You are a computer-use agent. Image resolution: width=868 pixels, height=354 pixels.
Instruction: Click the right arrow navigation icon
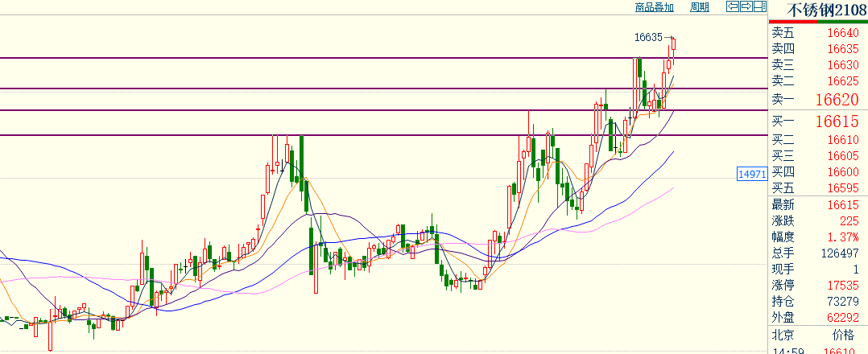click(746, 6)
